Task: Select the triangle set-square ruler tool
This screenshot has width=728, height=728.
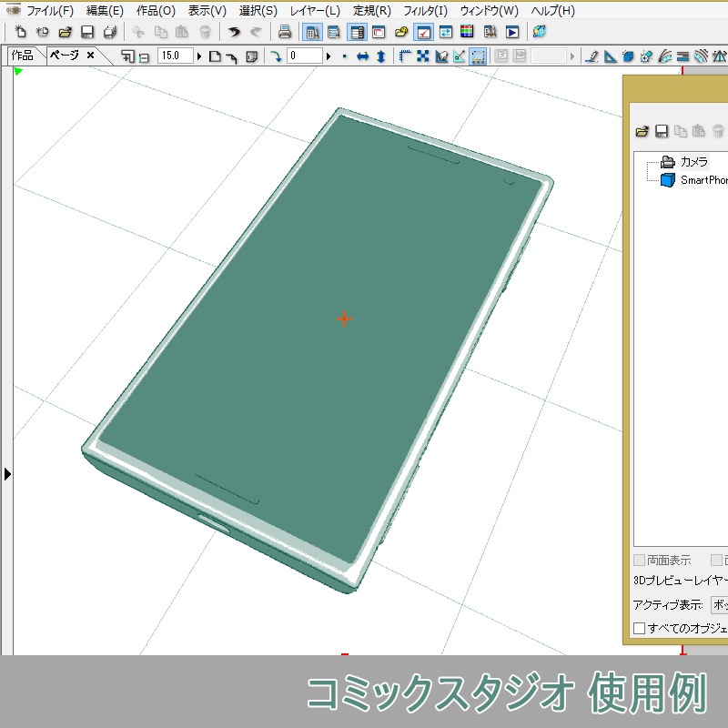Action: [610, 56]
